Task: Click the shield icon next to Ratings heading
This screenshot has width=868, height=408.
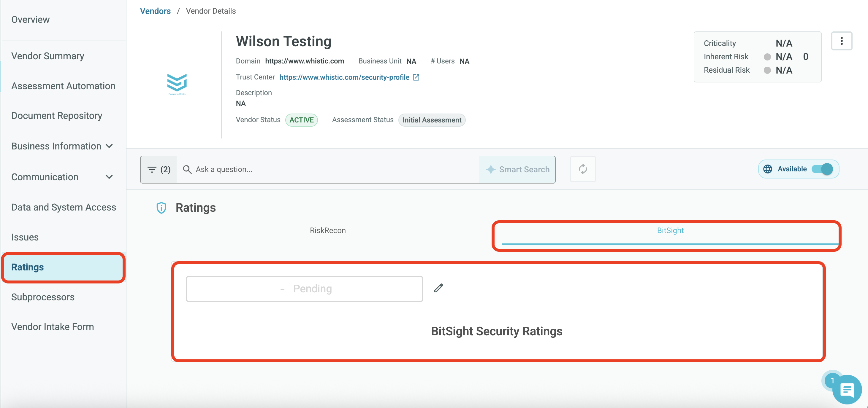Action: (161, 208)
